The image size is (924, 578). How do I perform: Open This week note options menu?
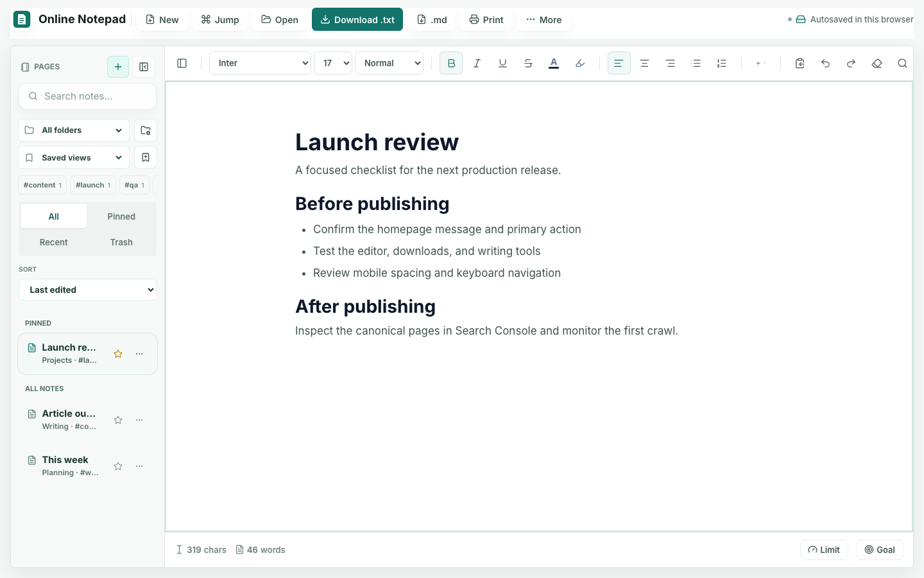139,466
